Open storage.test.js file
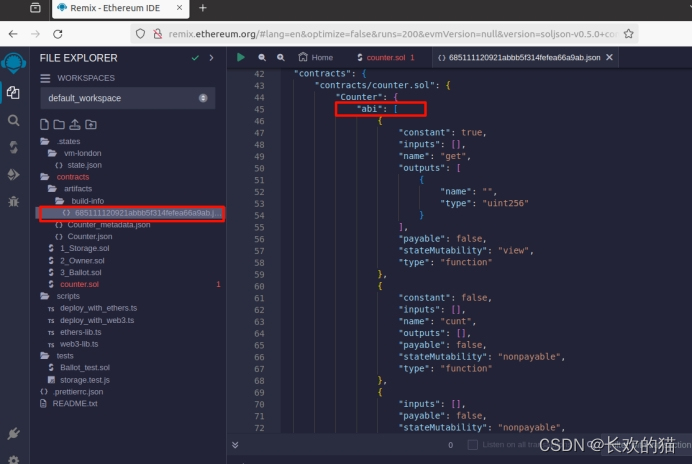Screen dimensions: 692x464 [x=79, y=380]
